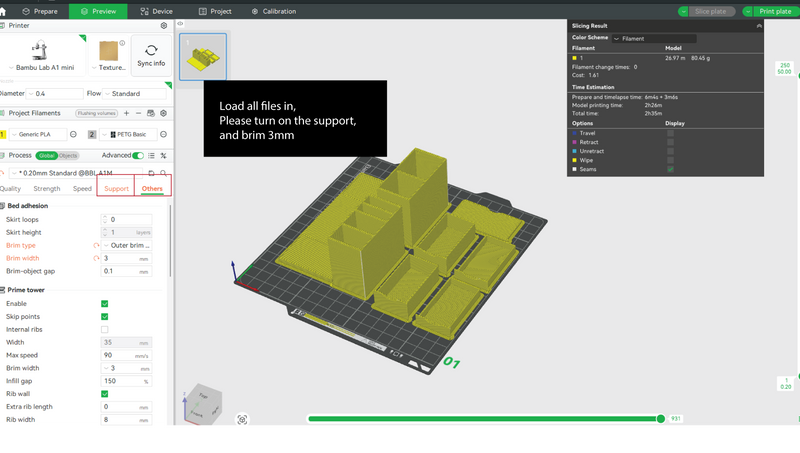Uncheck Skip points checkbox
The image size is (800, 453).
click(105, 317)
